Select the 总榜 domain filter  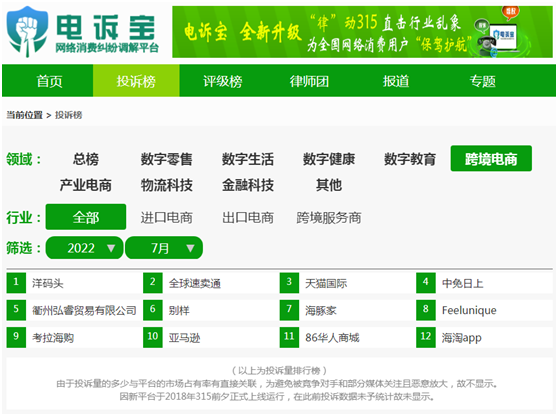pyautogui.click(x=86, y=159)
